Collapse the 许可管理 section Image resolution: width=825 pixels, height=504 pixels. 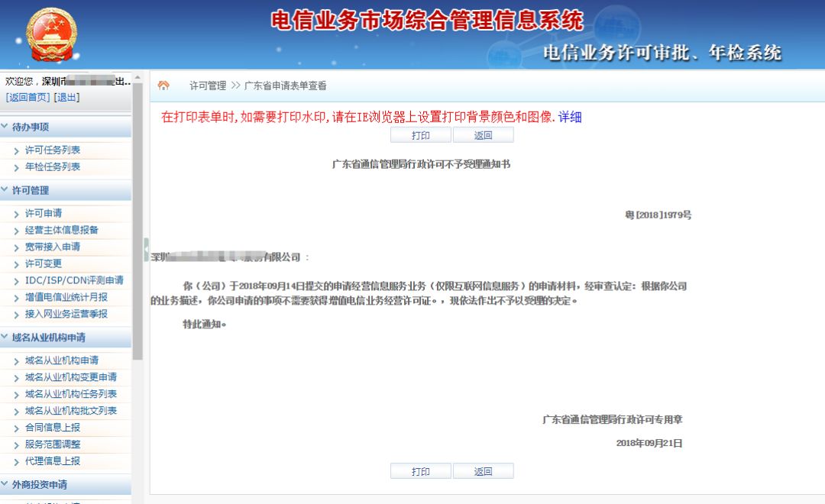click(x=65, y=190)
